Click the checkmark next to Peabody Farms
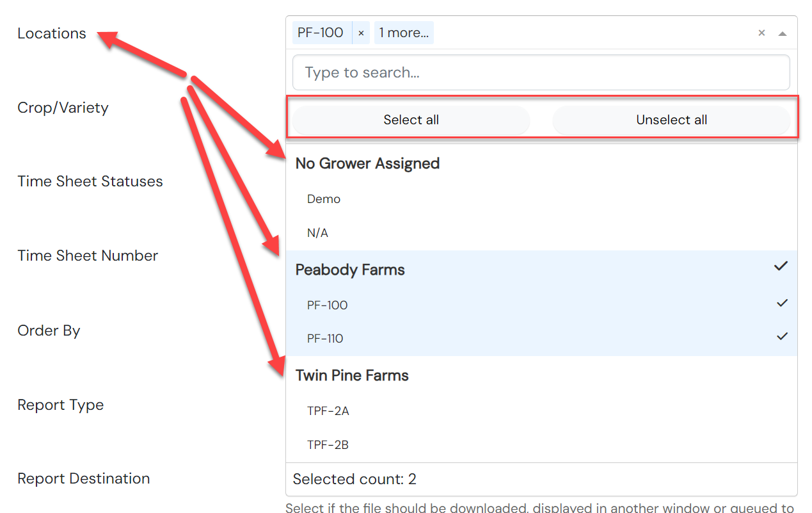Image resolution: width=812 pixels, height=513 pixels. pos(781,266)
